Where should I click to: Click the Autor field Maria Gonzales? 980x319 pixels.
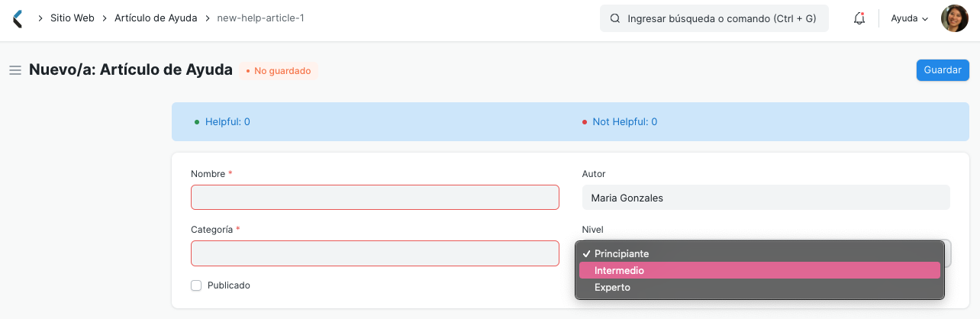point(766,198)
